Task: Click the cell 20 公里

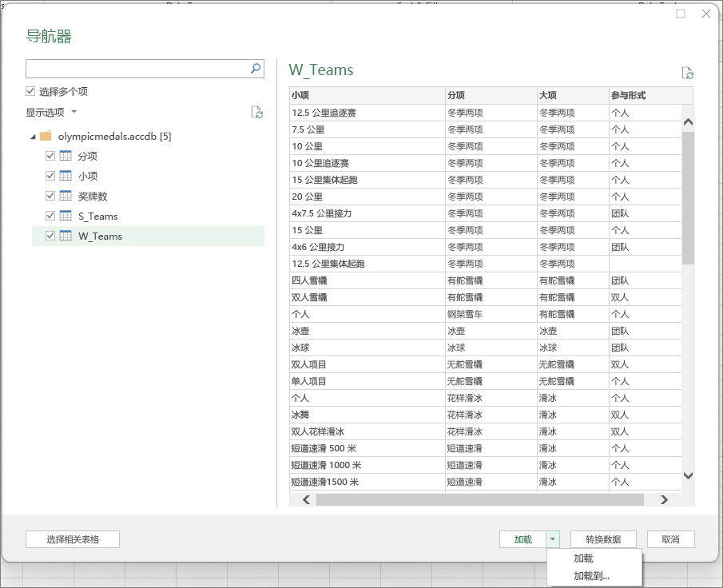Action: click(x=367, y=197)
